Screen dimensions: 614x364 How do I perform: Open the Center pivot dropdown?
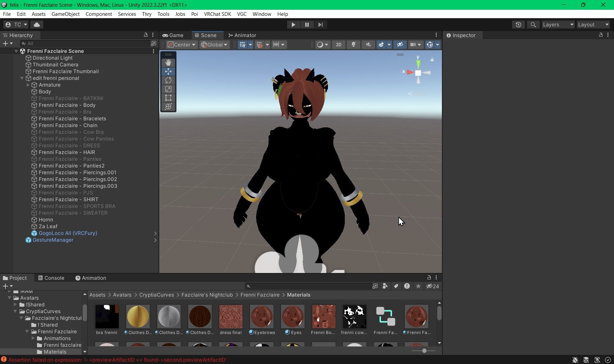[x=182, y=45]
